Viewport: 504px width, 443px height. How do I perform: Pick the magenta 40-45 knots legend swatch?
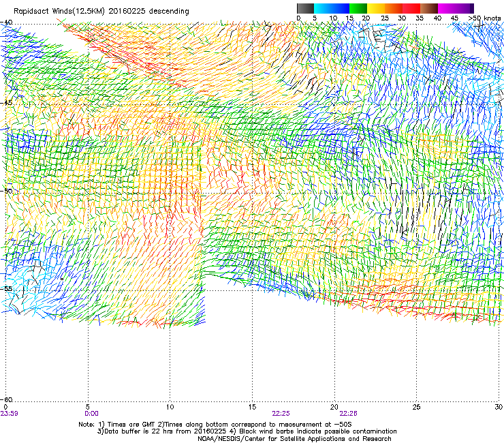click(x=447, y=8)
